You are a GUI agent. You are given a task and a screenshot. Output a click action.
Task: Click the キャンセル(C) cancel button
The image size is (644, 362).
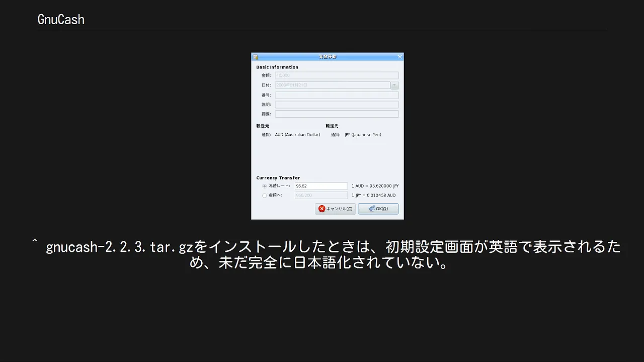click(x=336, y=209)
